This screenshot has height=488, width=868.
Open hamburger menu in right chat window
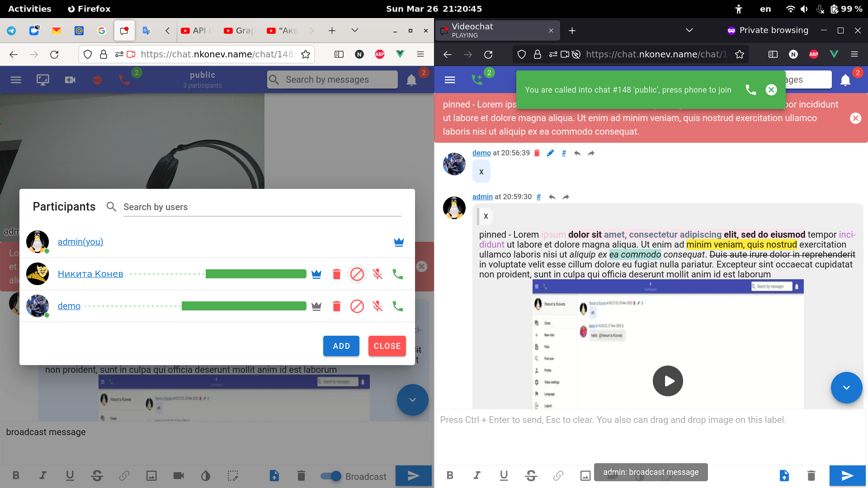pos(450,80)
